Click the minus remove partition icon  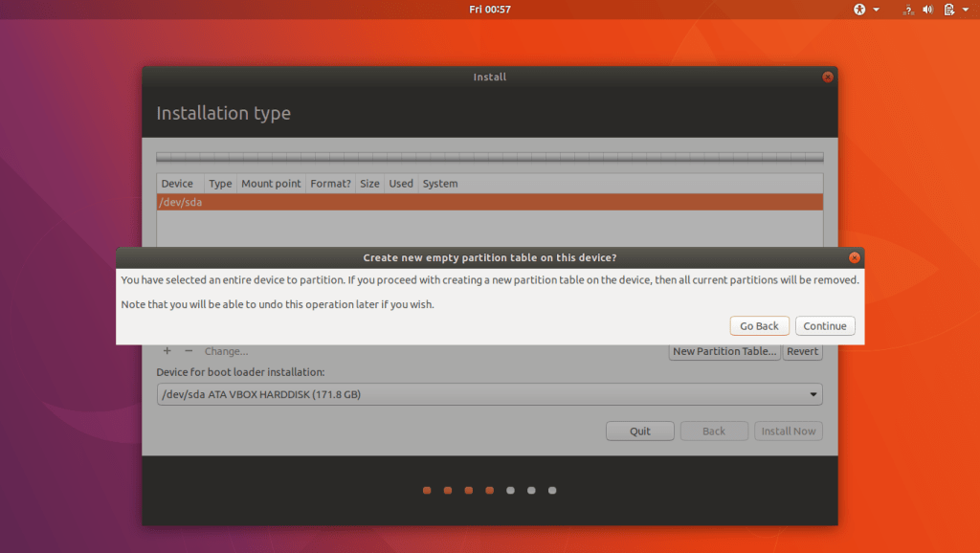(189, 351)
